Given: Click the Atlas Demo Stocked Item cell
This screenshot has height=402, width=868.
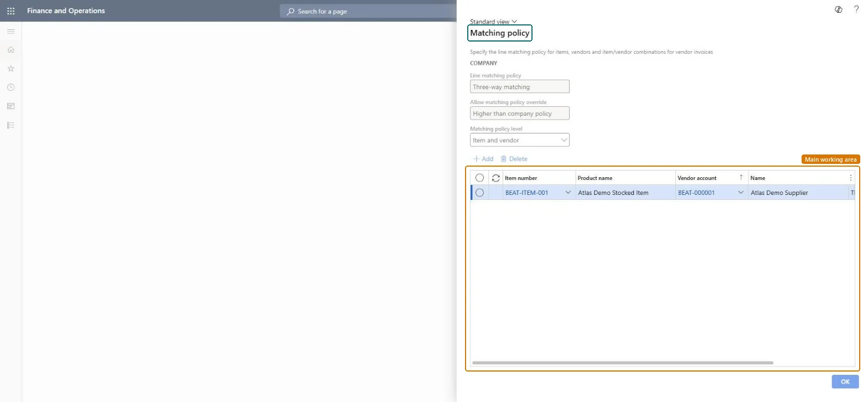Looking at the screenshot, I should 626,193.
